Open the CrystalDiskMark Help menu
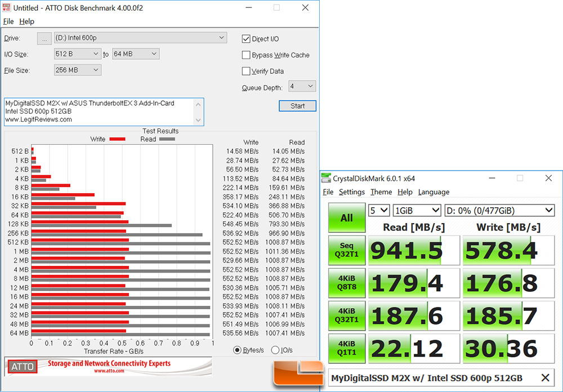 (x=405, y=192)
